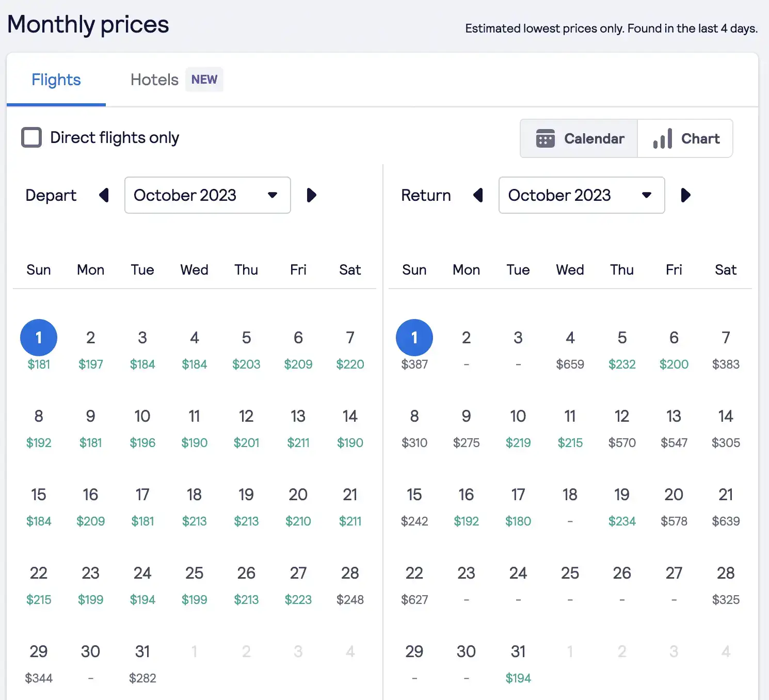Choose return date 17 priced $180
Viewport: 769px width, 700px height.
pyautogui.click(x=518, y=507)
